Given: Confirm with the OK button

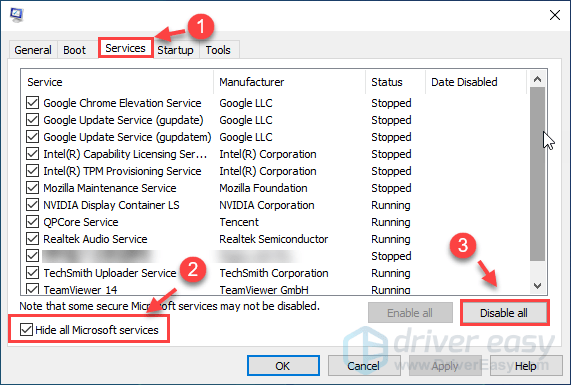Looking at the screenshot, I should point(283,366).
